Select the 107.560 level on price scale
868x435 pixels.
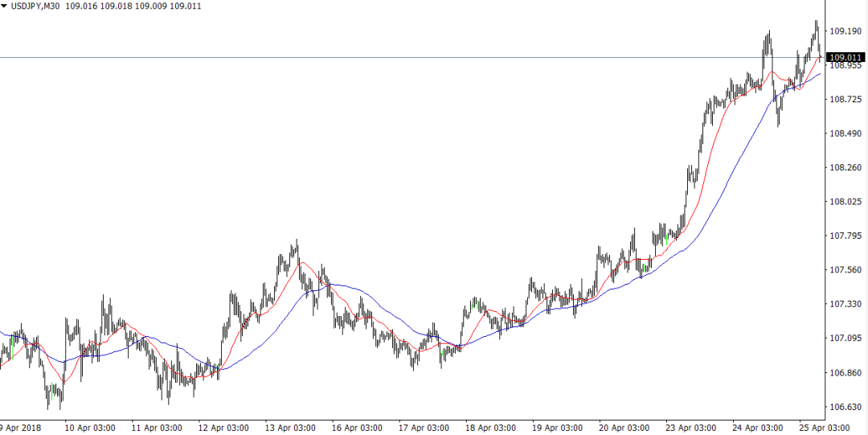(x=845, y=270)
